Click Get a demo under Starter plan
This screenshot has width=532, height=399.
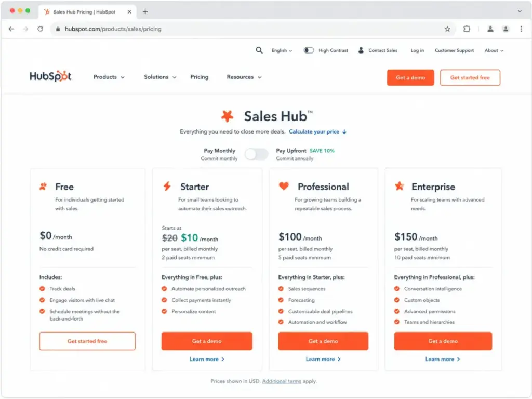(207, 341)
